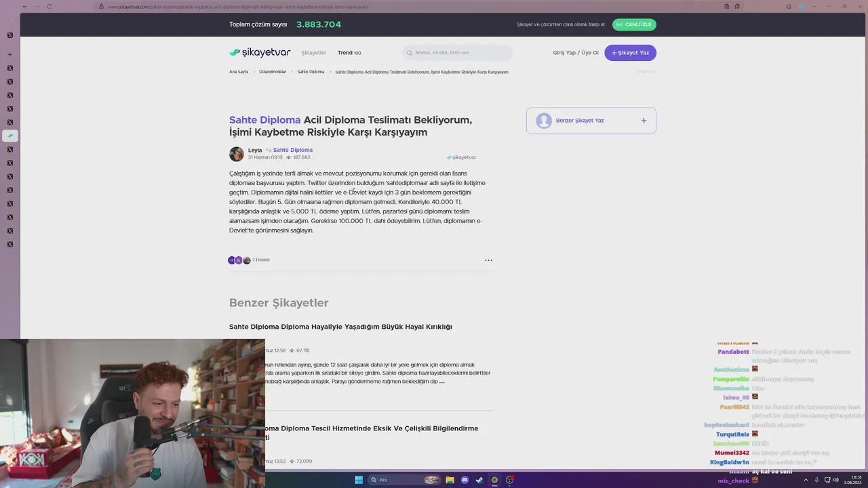
Task: Click the extensions icon beside browser menu
Action: pyautogui.click(x=789, y=7)
